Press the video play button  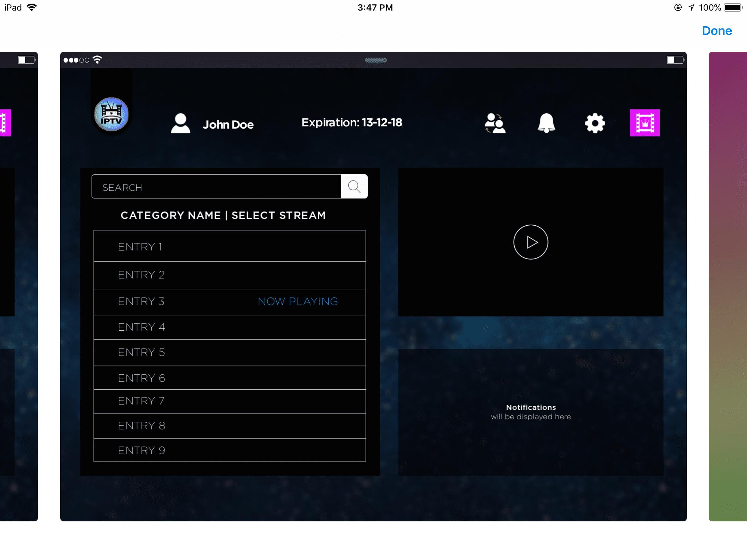(530, 241)
